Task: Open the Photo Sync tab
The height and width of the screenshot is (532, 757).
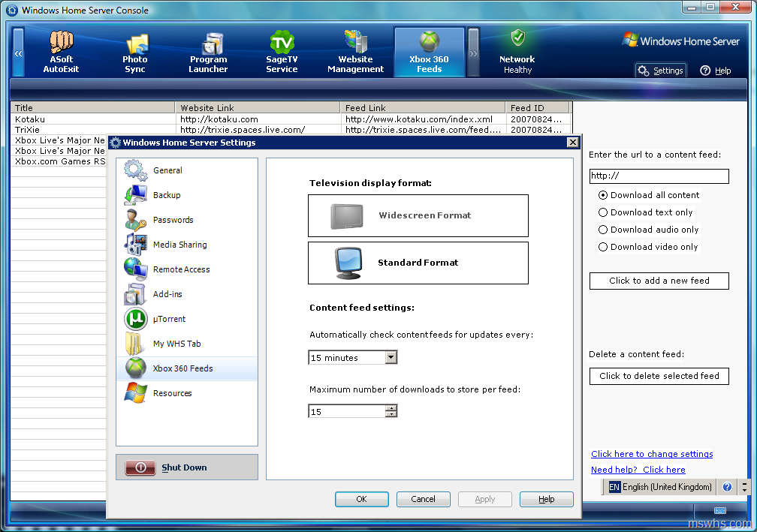Action: click(135, 52)
